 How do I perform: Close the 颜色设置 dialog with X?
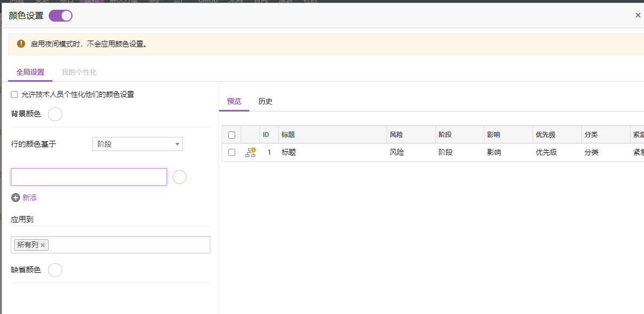(x=638, y=16)
